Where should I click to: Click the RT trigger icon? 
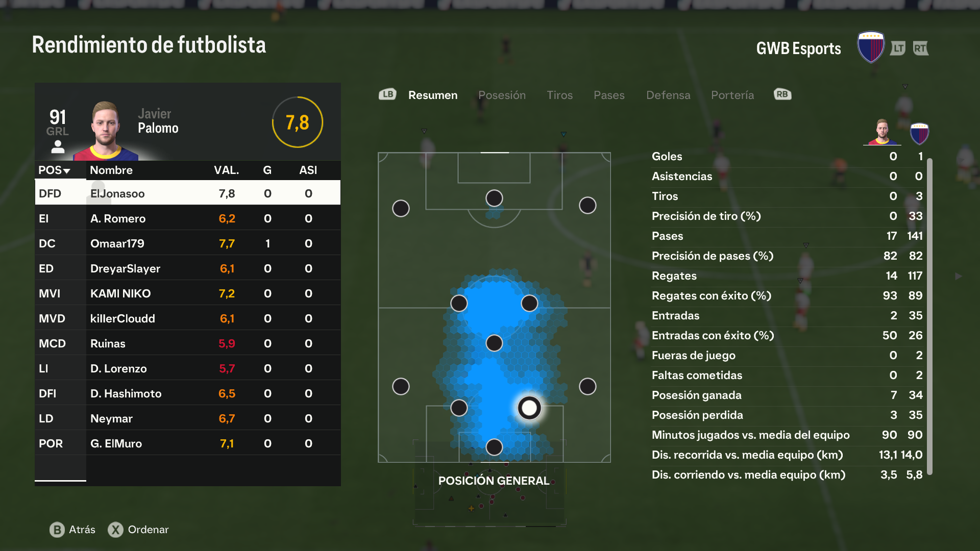(920, 48)
